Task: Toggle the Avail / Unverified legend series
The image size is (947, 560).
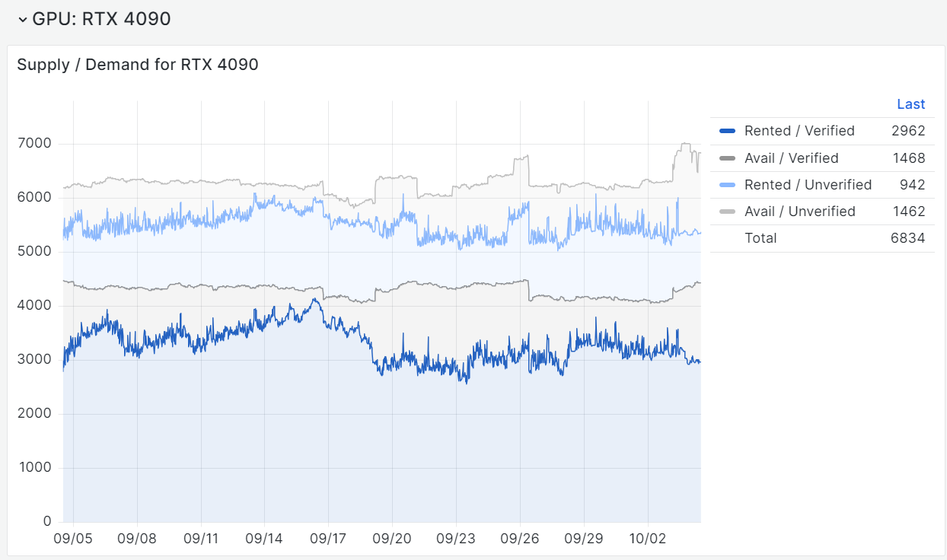Action: [x=800, y=212]
